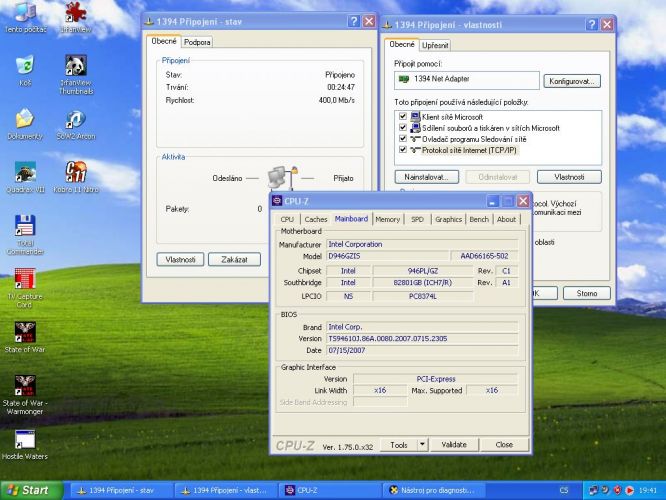Click the 1394 Net Adapter card icon
Image resolution: width=666 pixels, height=500 pixels.
click(x=404, y=79)
